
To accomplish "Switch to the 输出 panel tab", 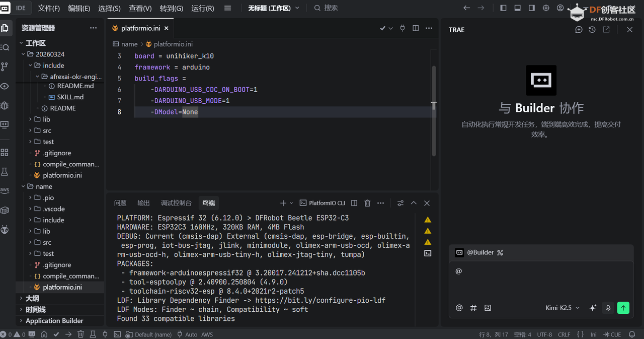I will (143, 203).
